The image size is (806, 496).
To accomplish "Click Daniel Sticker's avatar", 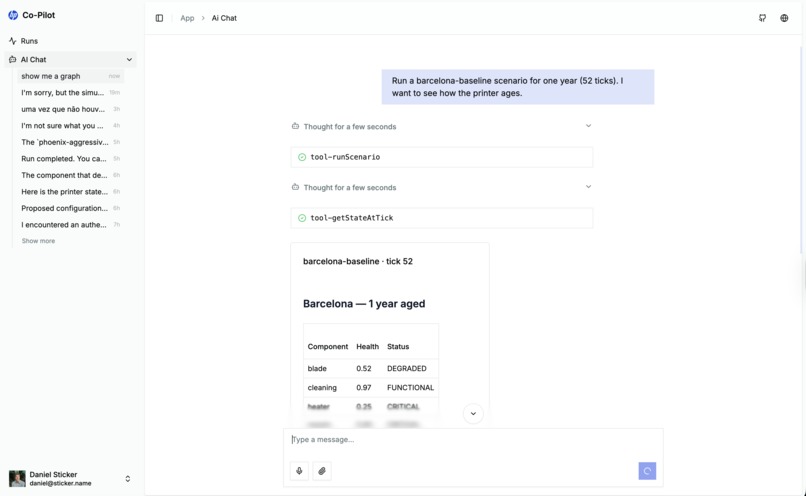I will point(17,479).
